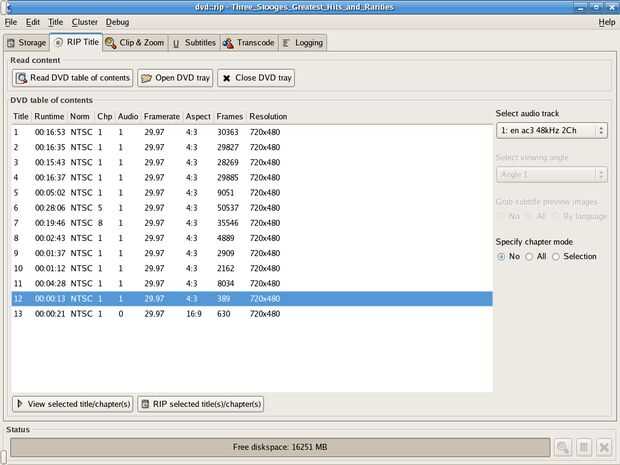This screenshot has height=465, width=620.
Task: Click the disabled trash icon in status bar
Action: (x=584, y=448)
